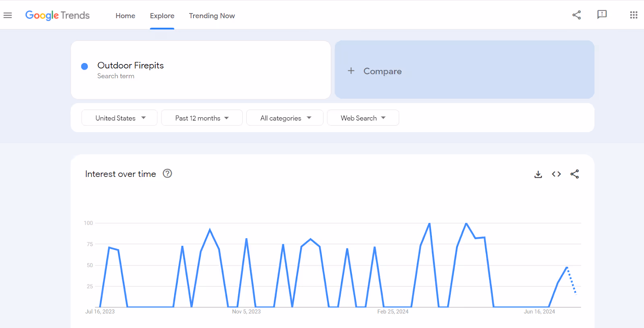Click the Feb 25, 2024 axis label
This screenshot has height=328, width=644.
click(393, 311)
